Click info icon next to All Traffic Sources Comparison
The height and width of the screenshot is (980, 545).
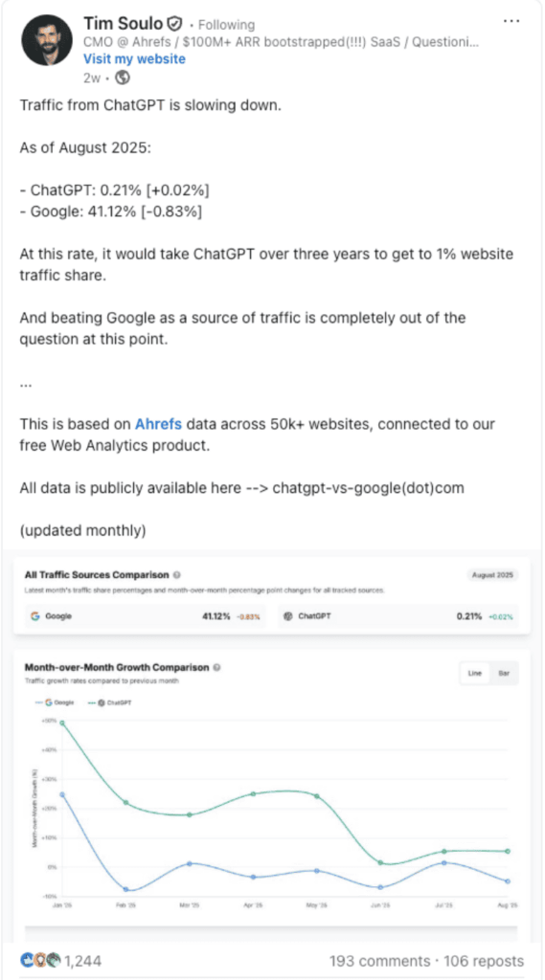(x=177, y=574)
